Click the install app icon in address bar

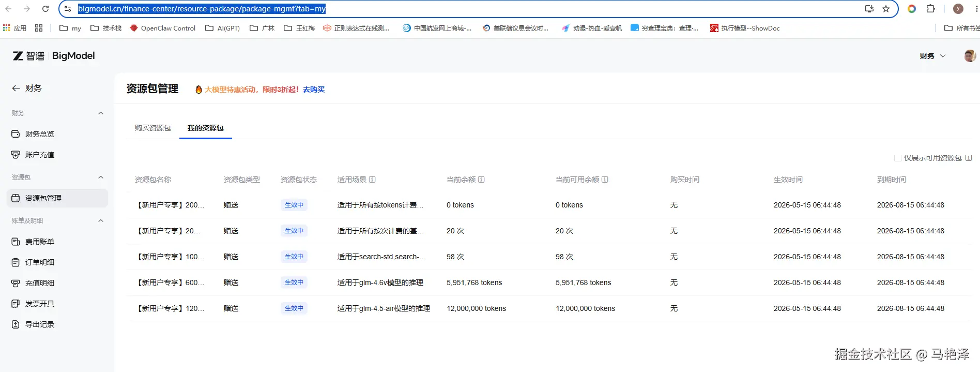coord(869,9)
